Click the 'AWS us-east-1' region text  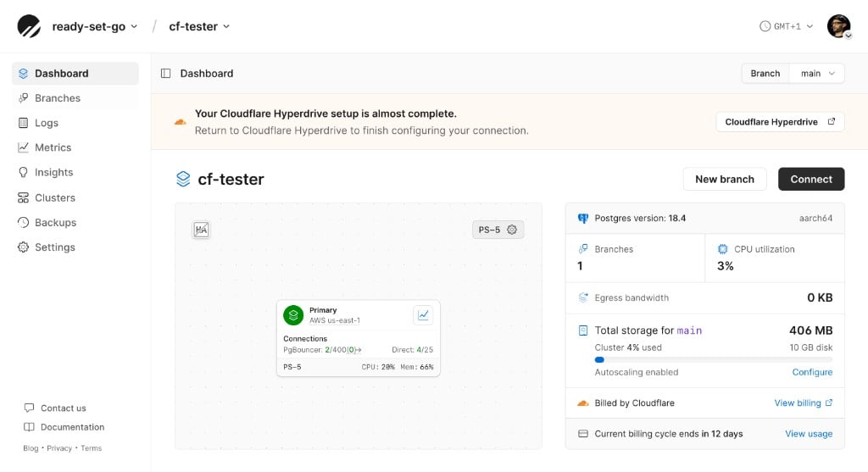click(x=335, y=320)
